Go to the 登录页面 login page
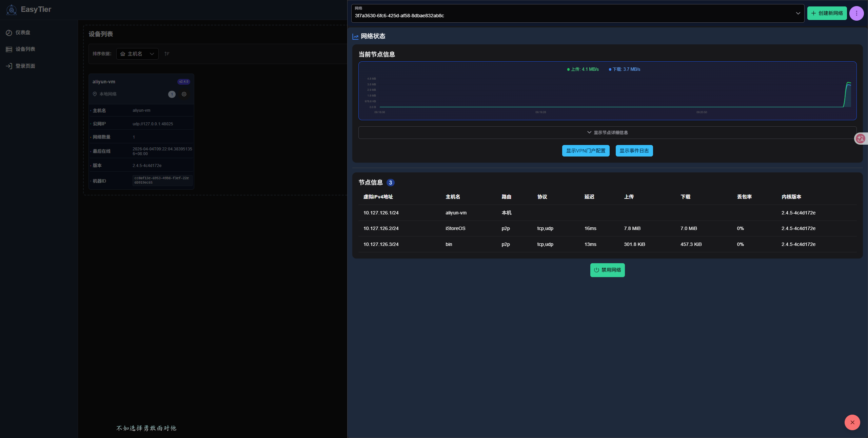The height and width of the screenshot is (438, 868). click(25, 66)
